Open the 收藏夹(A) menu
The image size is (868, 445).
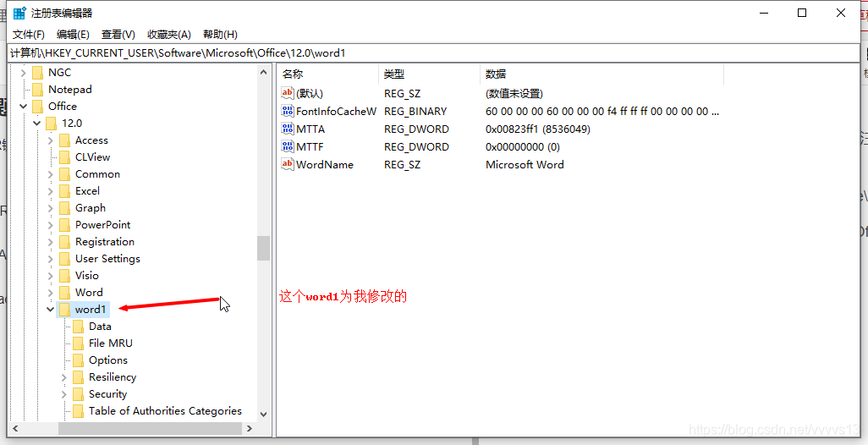169,35
